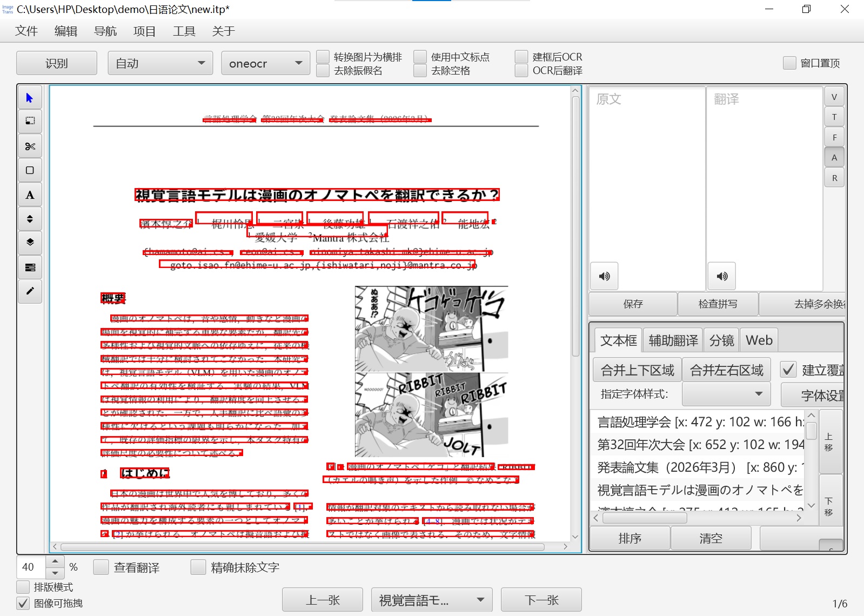Click the F side button
Screen dimensions: 864x616
click(x=834, y=137)
